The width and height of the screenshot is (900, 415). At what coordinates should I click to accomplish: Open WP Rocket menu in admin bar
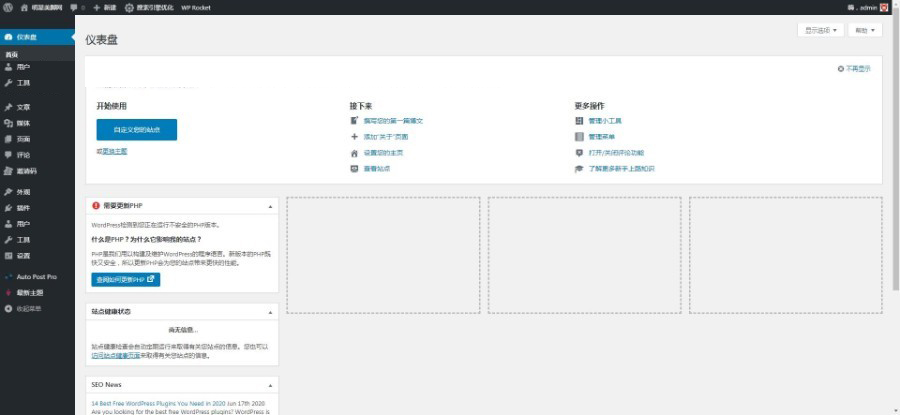195,7
